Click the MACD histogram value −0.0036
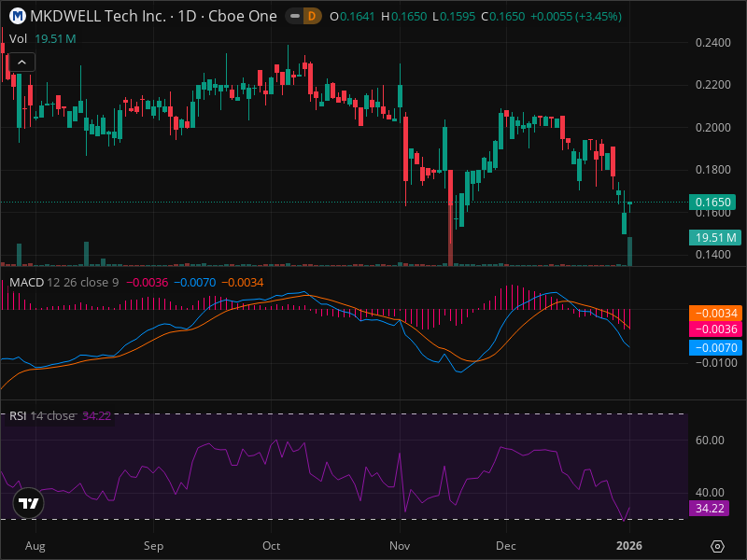Screen dimensions: 747x560 [148, 283]
